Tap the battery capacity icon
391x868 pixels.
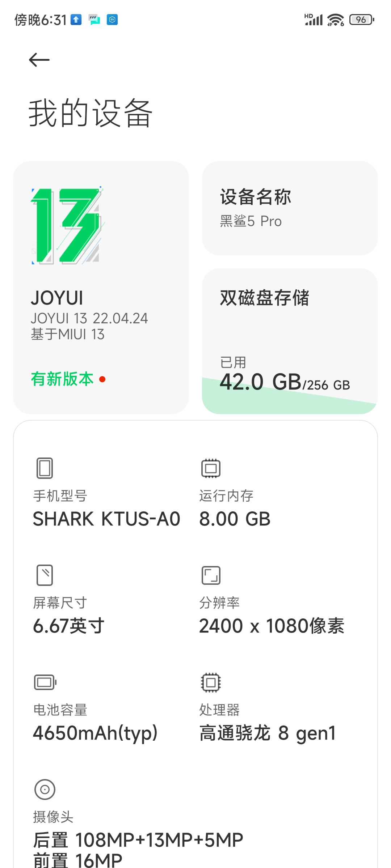coord(45,682)
